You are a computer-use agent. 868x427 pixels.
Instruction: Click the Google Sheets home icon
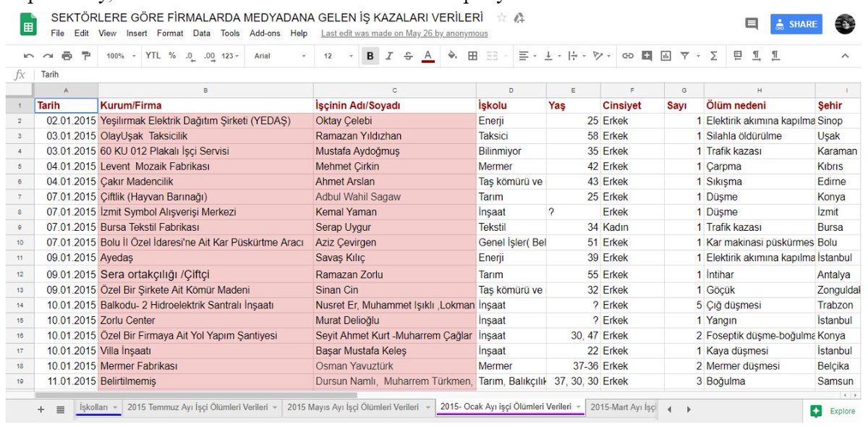29,25
